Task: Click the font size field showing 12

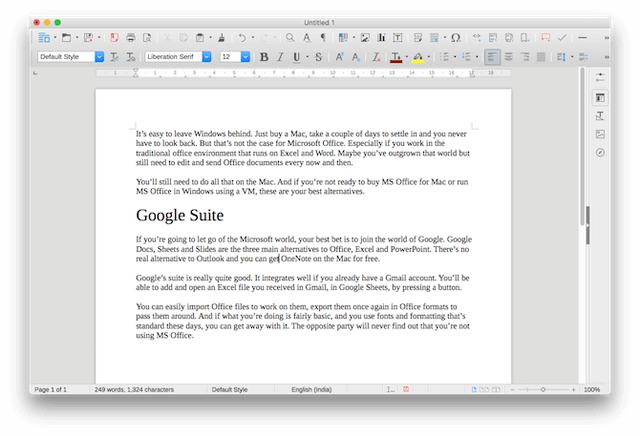Action: click(x=230, y=57)
